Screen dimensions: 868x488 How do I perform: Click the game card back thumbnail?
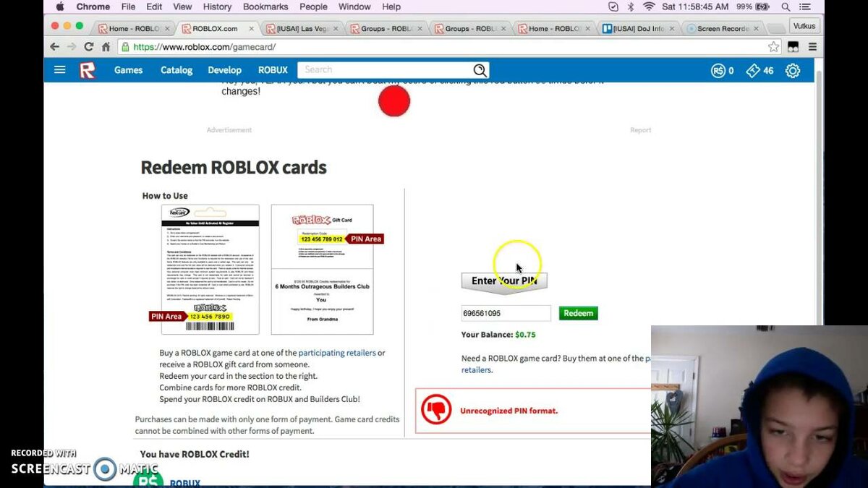(x=210, y=270)
